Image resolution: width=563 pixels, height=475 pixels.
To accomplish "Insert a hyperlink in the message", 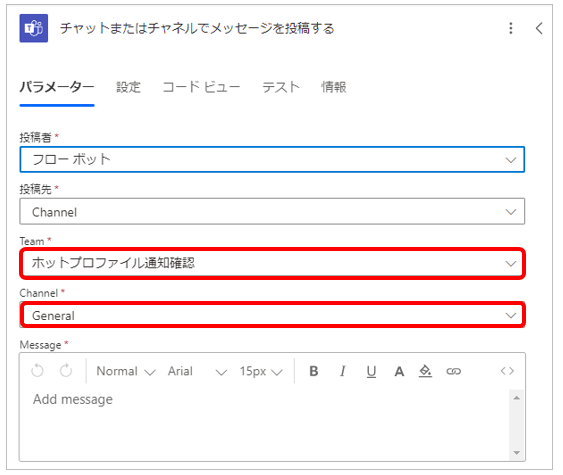I will tap(453, 371).
